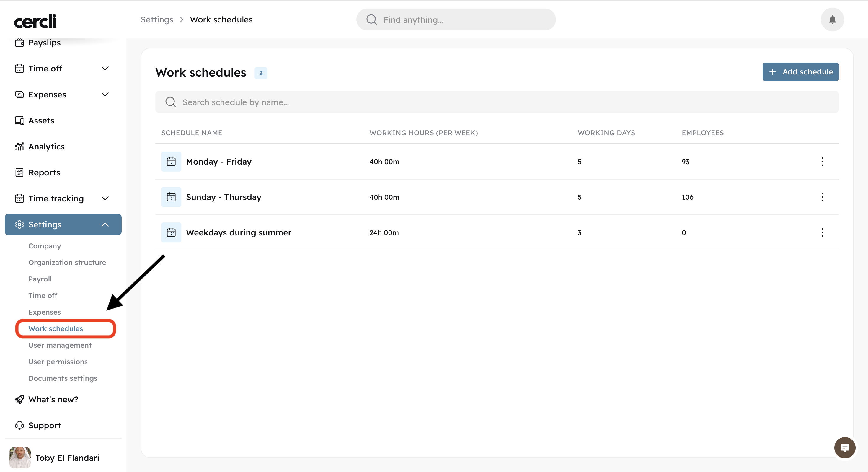
Task: Open User management settings
Action: [x=60, y=345]
